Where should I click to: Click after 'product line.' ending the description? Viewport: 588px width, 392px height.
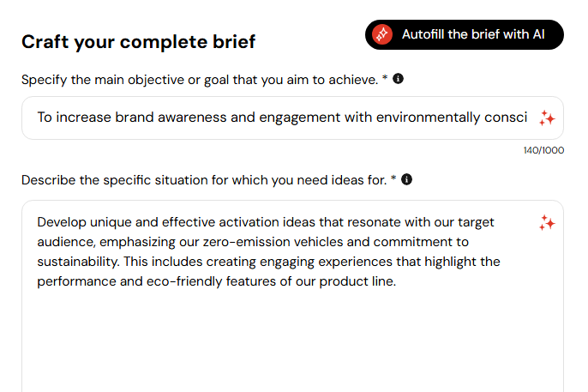click(398, 281)
